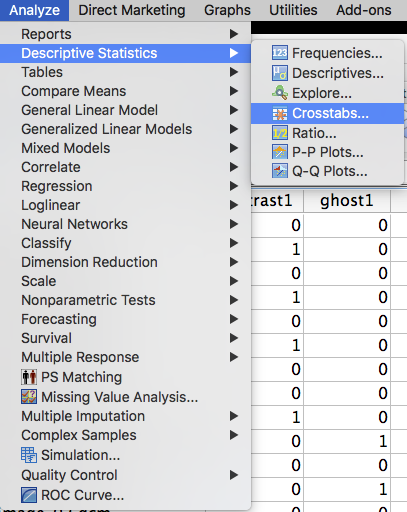Open the Mixed Models entry

(x=125, y=148)
